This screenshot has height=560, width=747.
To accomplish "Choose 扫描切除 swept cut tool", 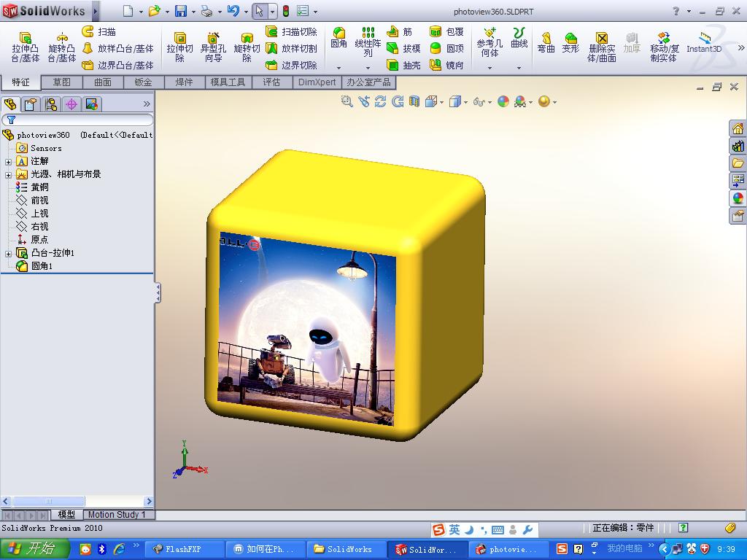I will click(291, 31).
